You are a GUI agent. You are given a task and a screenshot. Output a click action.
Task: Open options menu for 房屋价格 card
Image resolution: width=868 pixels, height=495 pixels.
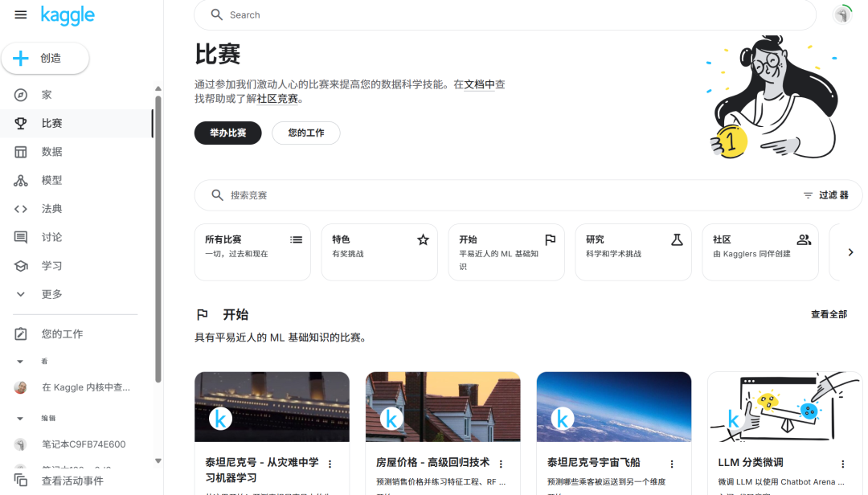click(501, 464)
